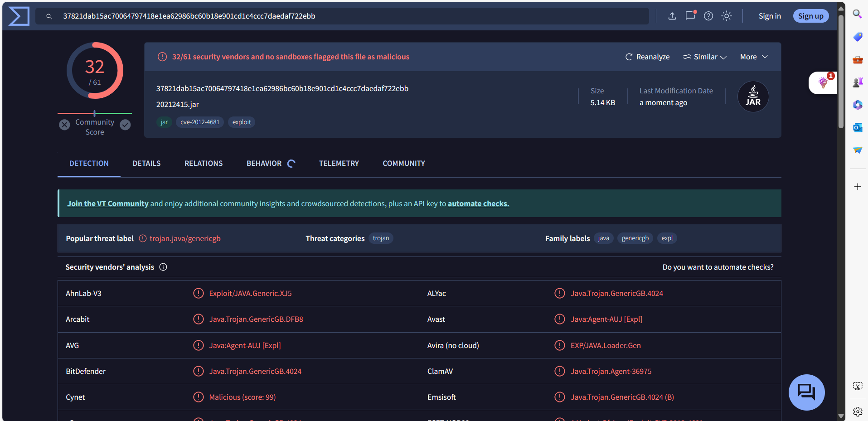Open the help question mark icon

pos(708,16)
